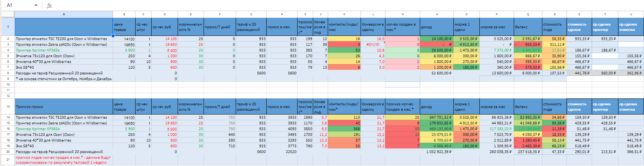Screen dimensions: 644x166
Task: Select row 8 header
Action: tap(8, 73)
